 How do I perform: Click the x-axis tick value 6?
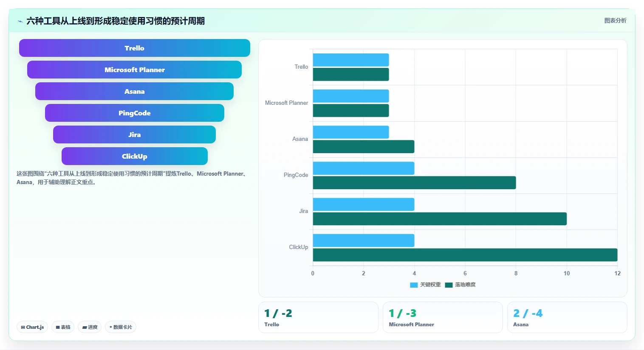click(465, 273)
